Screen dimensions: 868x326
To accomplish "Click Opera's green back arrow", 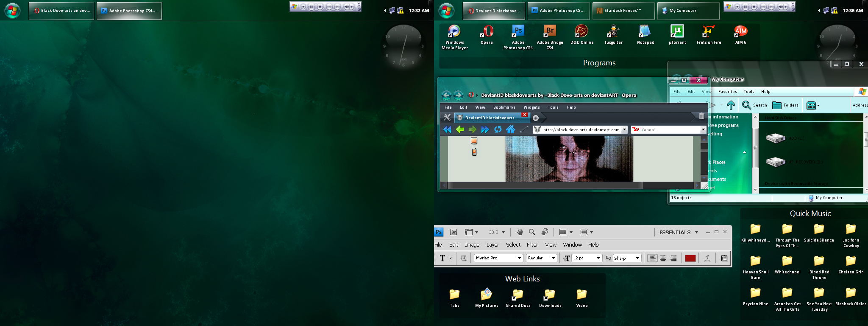I will (460, 129).
